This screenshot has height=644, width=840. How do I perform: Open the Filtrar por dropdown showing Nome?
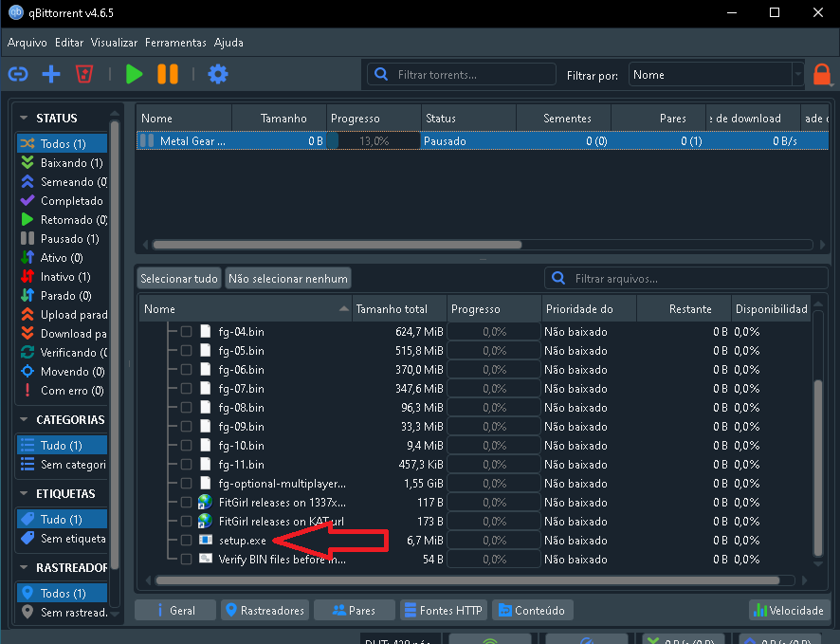pos(716,75)
